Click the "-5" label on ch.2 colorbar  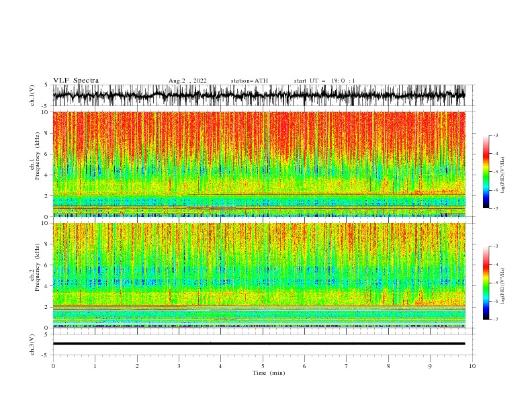(x=495, y=283)
